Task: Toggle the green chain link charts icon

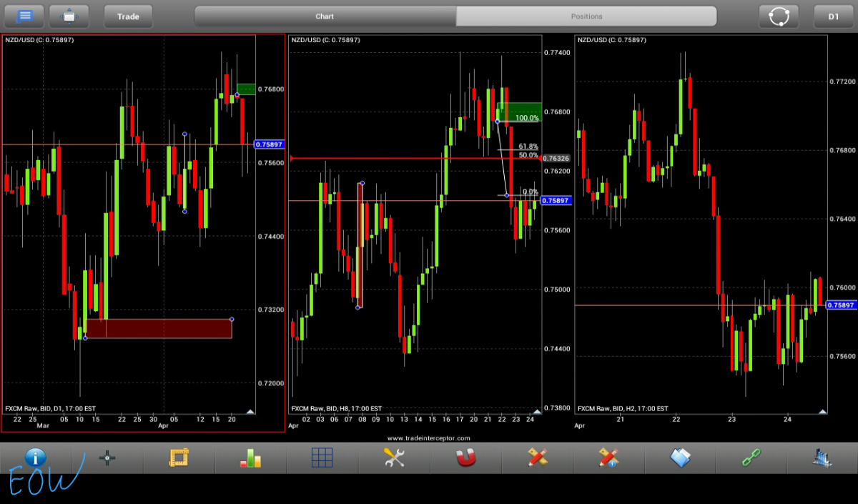Action: (x=751, y=458)
